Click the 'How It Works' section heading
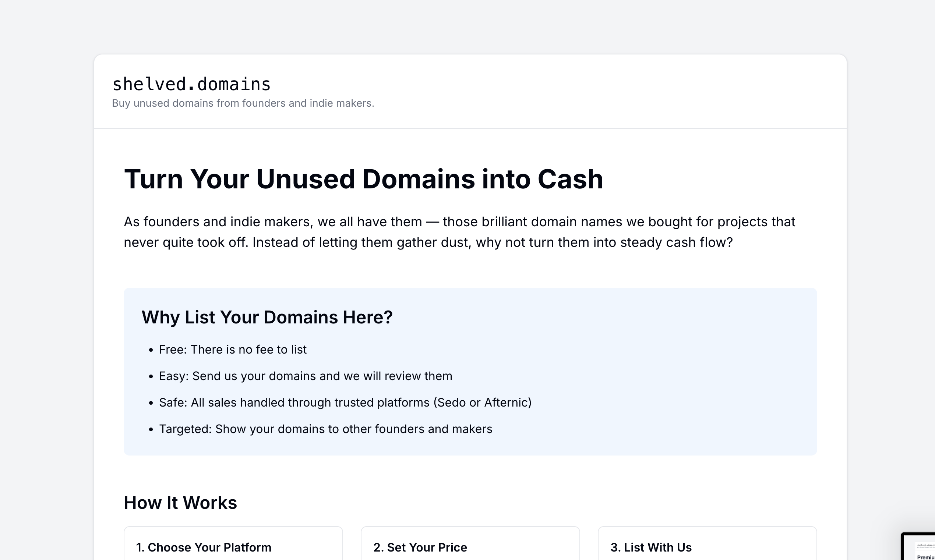Image resolution: width=935 pixels, height=560 pixels. tap(180, 503)
